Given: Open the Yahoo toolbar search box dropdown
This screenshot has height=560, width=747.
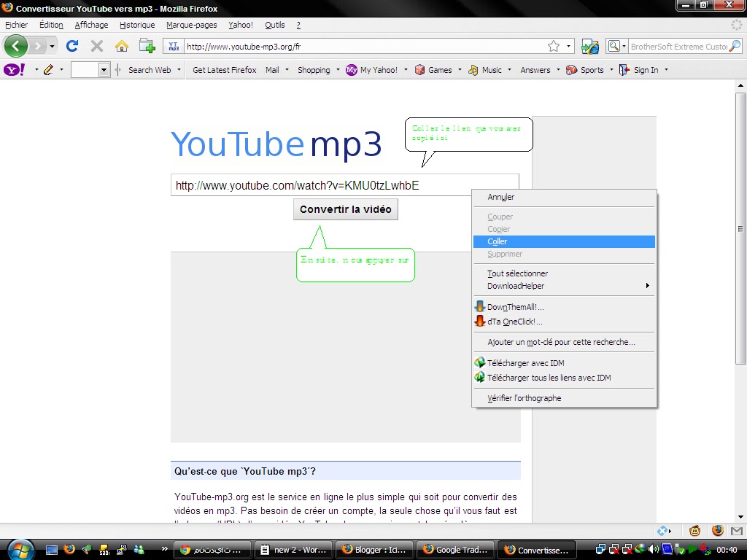Looking at the screenshot, I should [x=104, y=70].
